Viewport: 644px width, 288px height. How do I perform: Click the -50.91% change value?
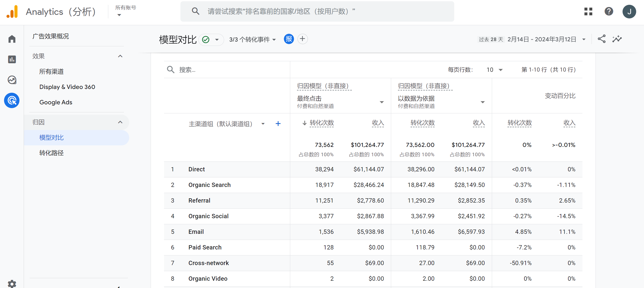click(x=521, y=263)
